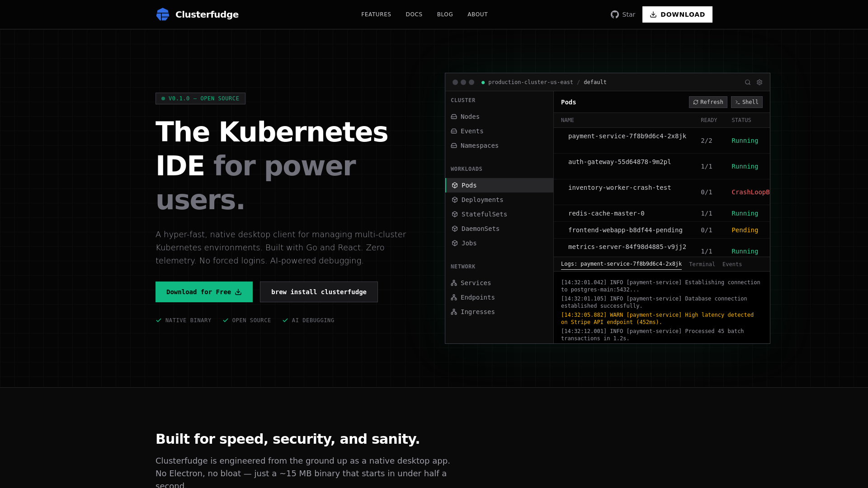
Task: Select metrics-server-84f98d4885-v9jj2 pod
Action: (x=662, y=248)
